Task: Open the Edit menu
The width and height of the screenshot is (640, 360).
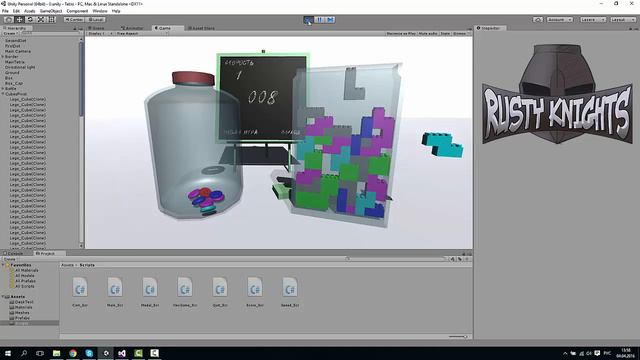Action: (16, 11)
